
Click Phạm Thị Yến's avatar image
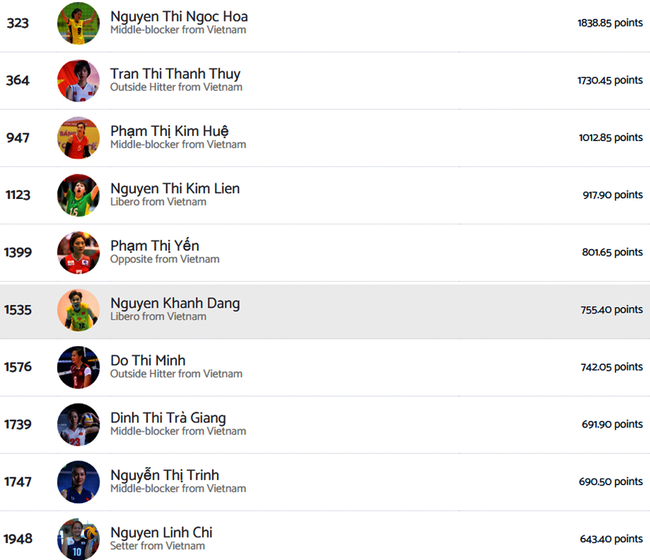[x=78, y=252]
